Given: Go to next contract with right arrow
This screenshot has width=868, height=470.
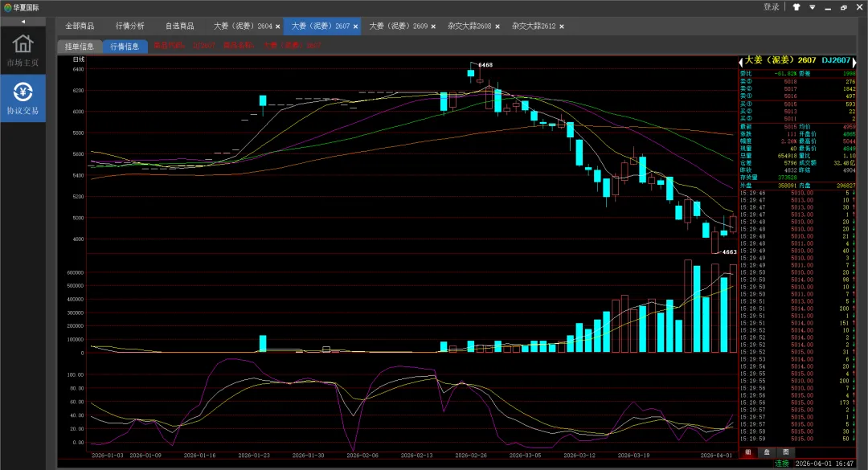Looking at the screenshot, I should click(x=854, y=62).
